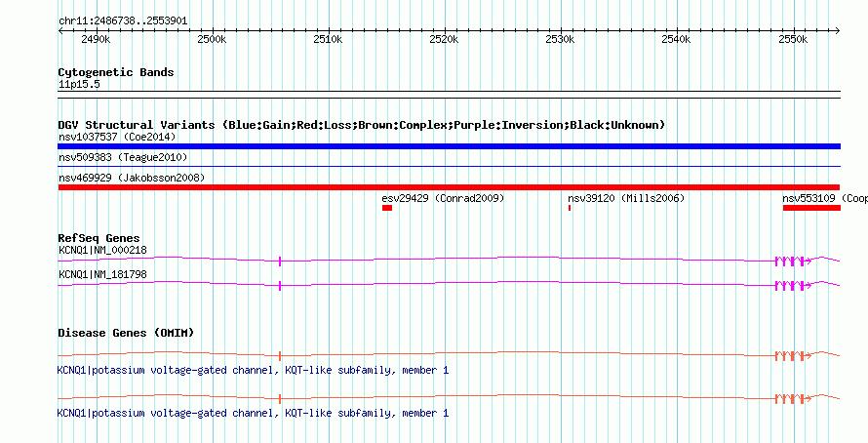This screenshot has height=443, width=868.
Task: Open the Cytogenetic Bands track title
Action: point(116,72)
